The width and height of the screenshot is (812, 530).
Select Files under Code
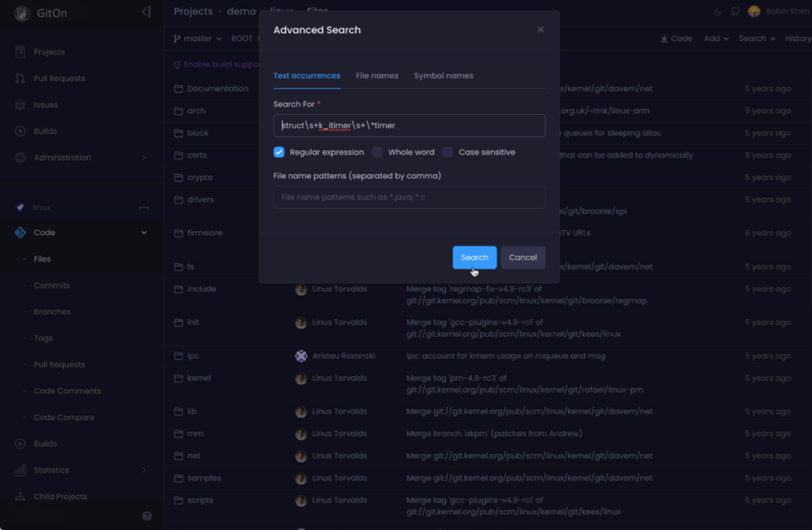[42, 259]
